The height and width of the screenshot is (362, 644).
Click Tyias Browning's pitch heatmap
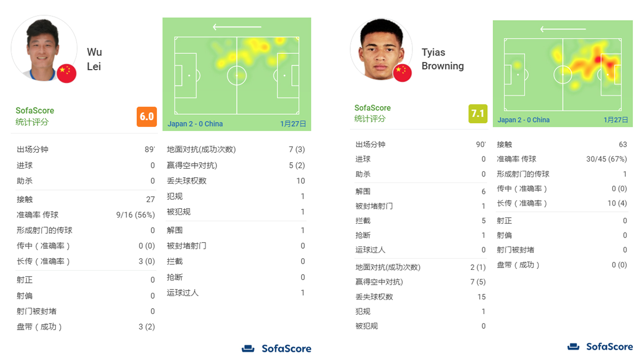[x=563, y=74]
